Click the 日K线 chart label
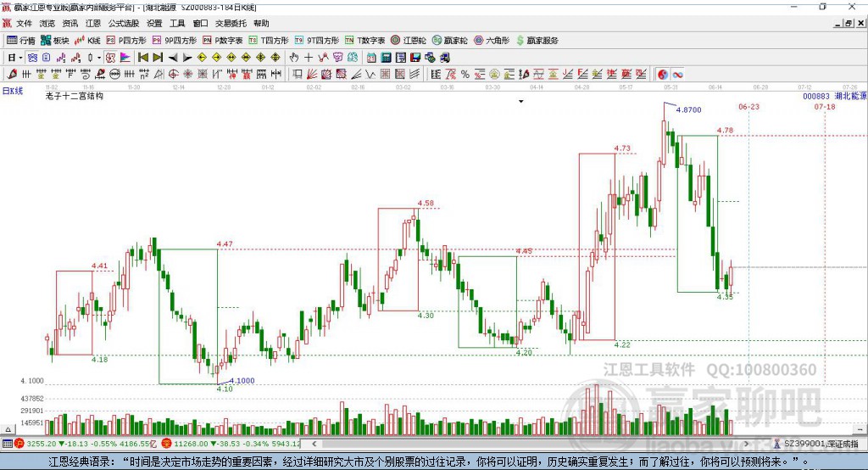 coord(13,91)
